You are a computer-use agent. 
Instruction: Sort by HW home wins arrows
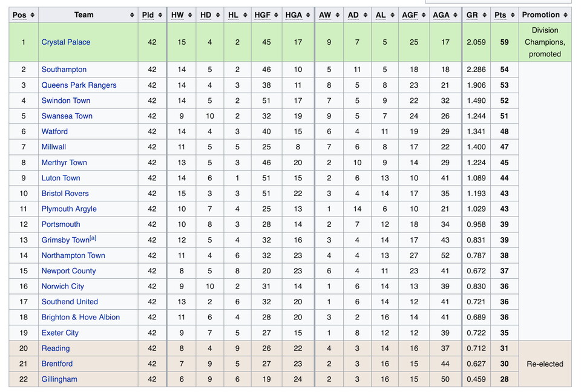tap(190, 15)
